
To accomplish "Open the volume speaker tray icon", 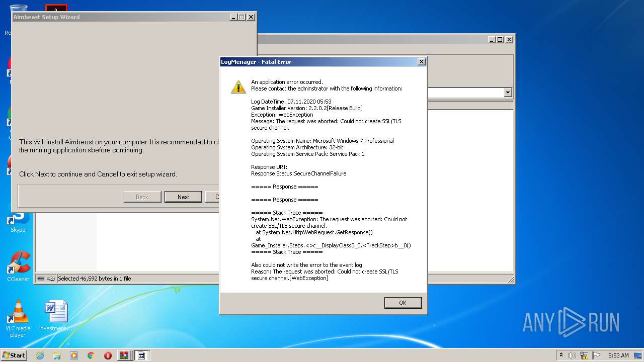I will 572,355.
